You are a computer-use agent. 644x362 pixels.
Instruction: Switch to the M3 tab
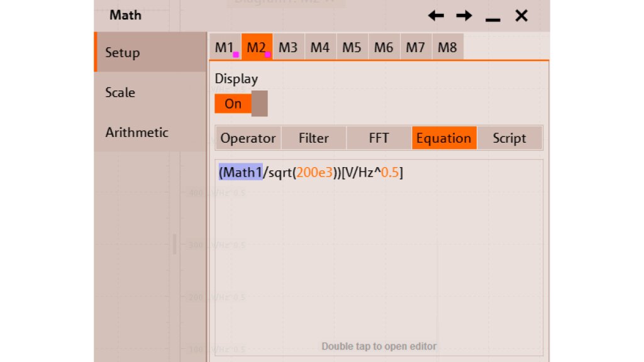pos(288,47)
